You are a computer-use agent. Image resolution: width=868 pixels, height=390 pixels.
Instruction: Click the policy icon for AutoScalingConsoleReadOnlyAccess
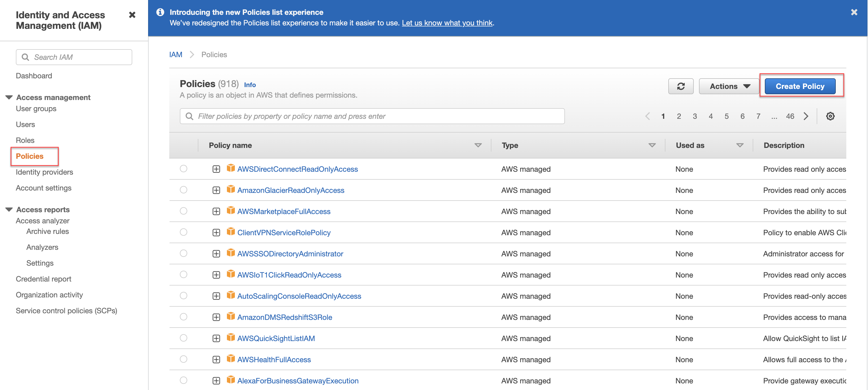(x=230, y=295)
